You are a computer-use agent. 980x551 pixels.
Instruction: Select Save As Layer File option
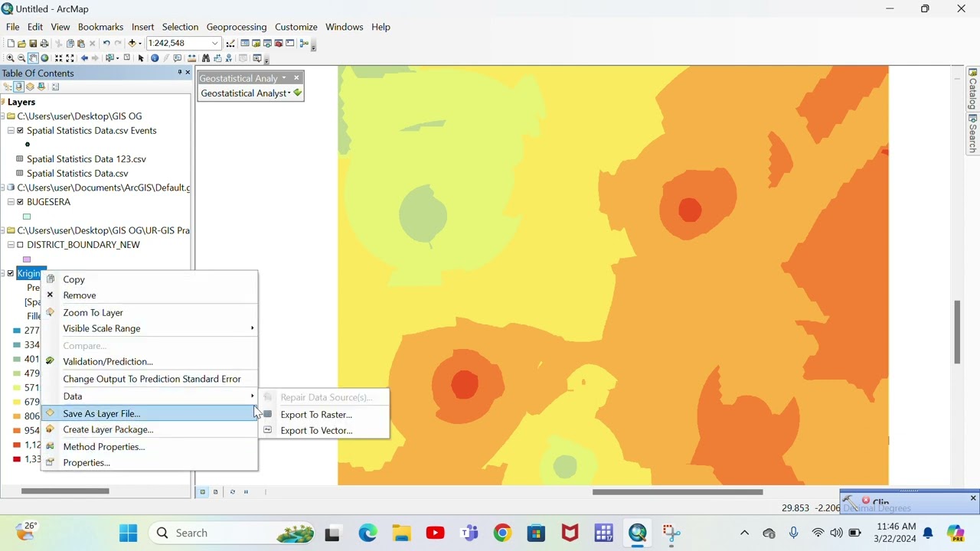pos(149,413)
